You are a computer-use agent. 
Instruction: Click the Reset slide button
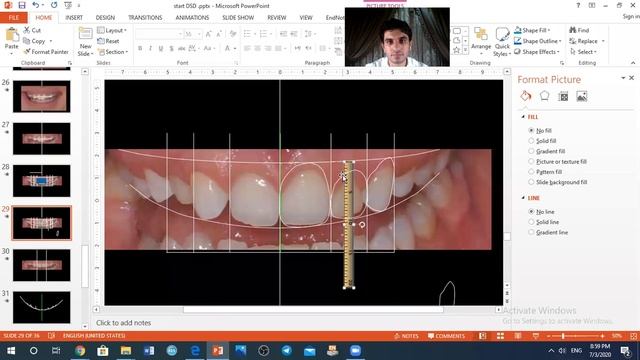pyautogui.click(x=109, y=41)
